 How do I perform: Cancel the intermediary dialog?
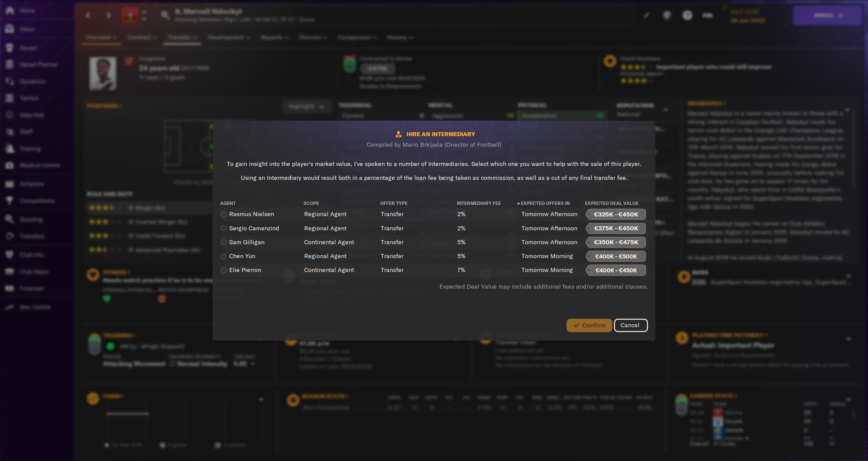(x=630, y=326)
